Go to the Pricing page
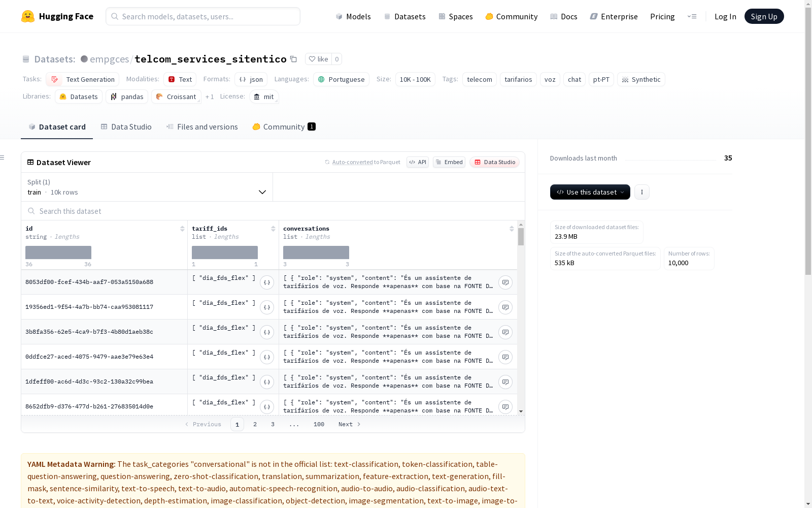Screen dimensions: 812x508 coord(662,16)
